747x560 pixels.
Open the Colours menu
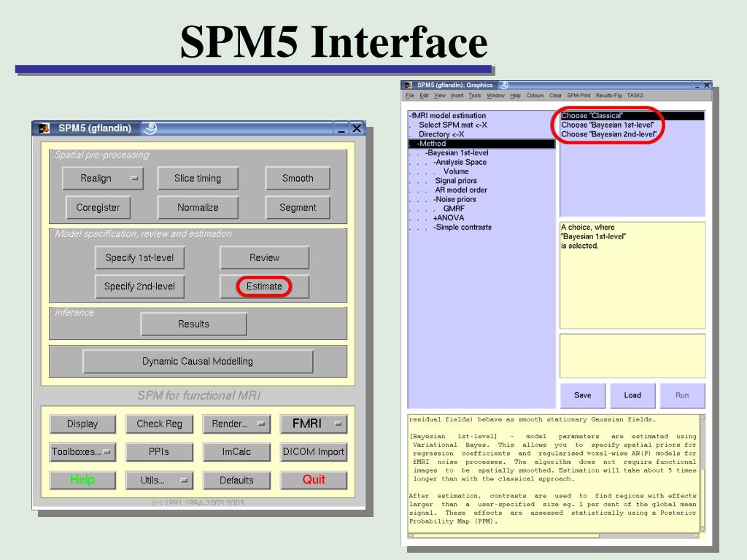click(x=535, y=96)
